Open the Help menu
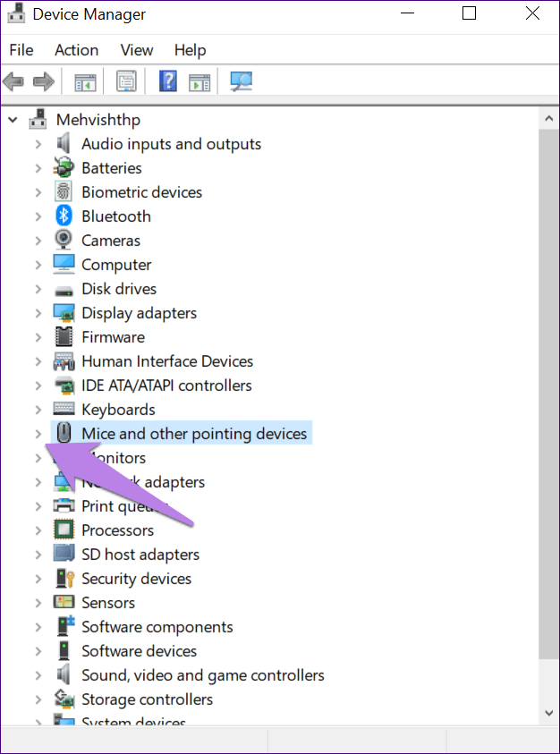The height and width of the screenshot is (754, 560). coord(190,50)
